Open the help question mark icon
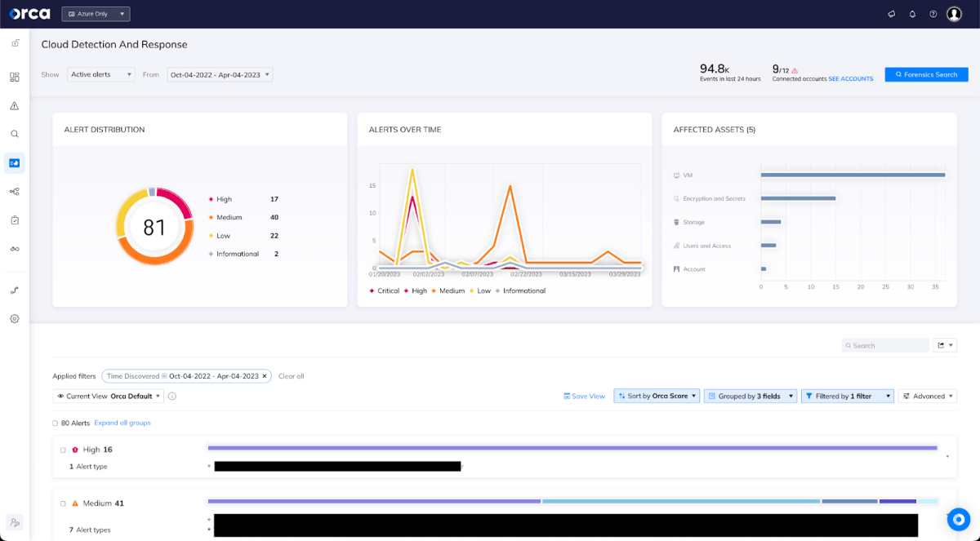 933,14
